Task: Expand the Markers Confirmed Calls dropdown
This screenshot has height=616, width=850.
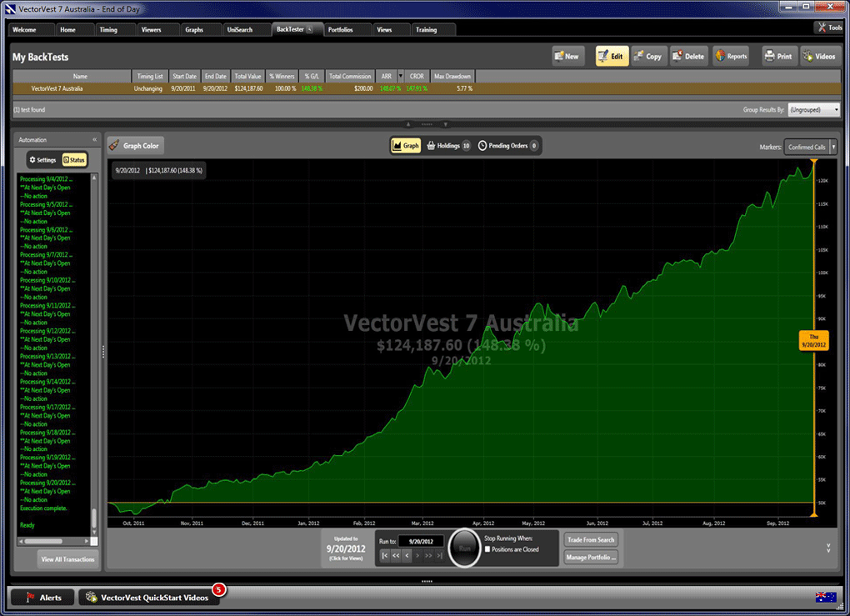Action: pyautogui.click(x=810, y=147)
